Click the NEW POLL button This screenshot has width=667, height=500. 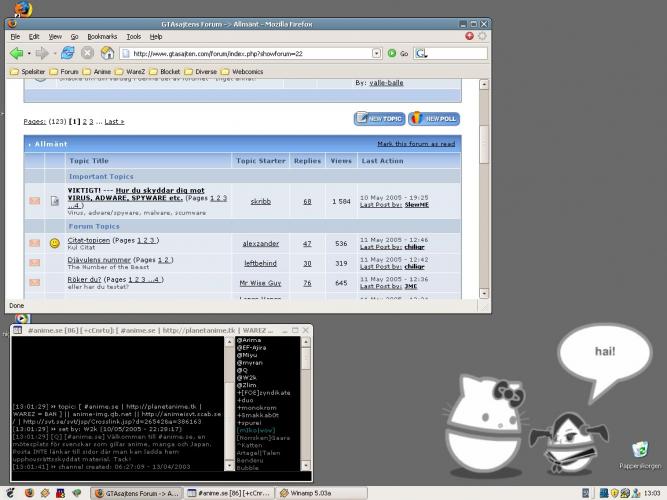click(434, 119)
